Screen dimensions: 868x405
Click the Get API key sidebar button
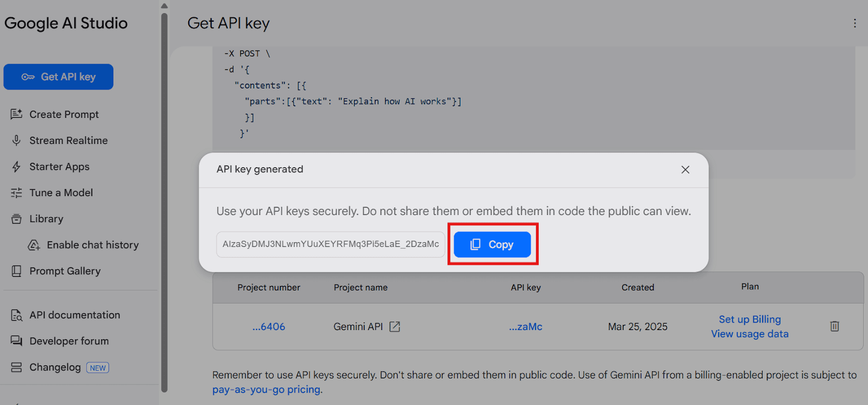point(59,77)
